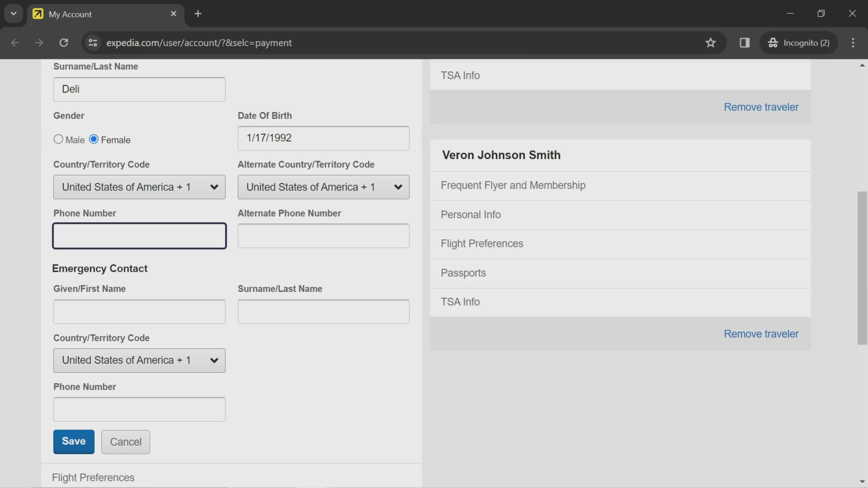
Task: Open the first traveler's TSA Info
Action: [x=620, y=75]
